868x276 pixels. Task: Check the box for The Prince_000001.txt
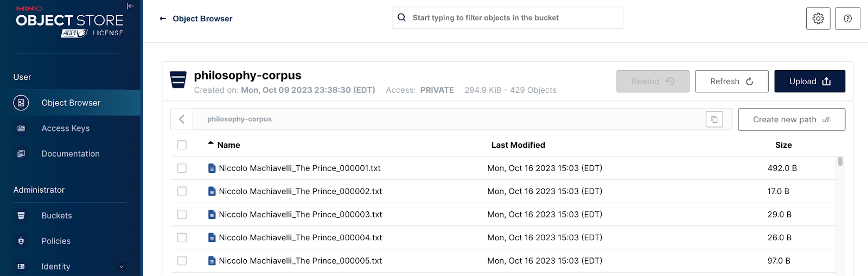[182, 168]
